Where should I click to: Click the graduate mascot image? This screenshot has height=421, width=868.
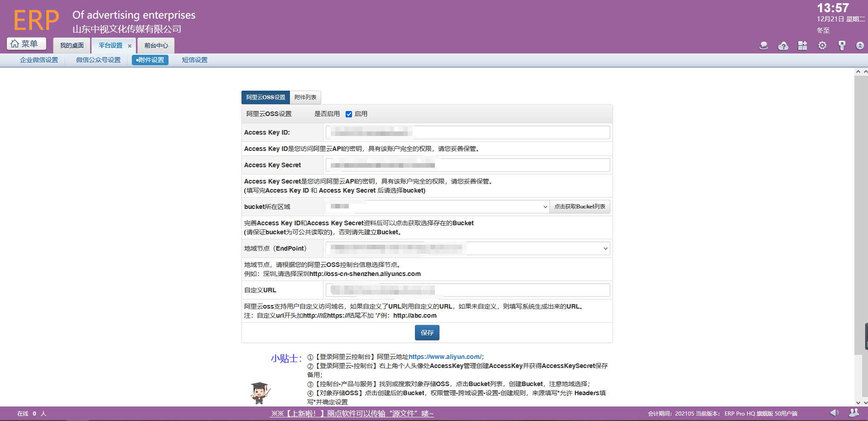tap(260, 392)
